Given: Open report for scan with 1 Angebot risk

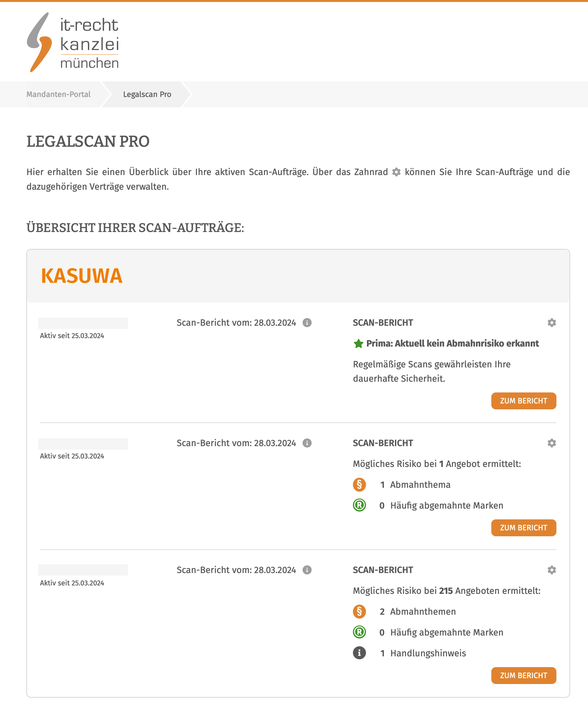Looking at the screenshot, I should 523,528.
